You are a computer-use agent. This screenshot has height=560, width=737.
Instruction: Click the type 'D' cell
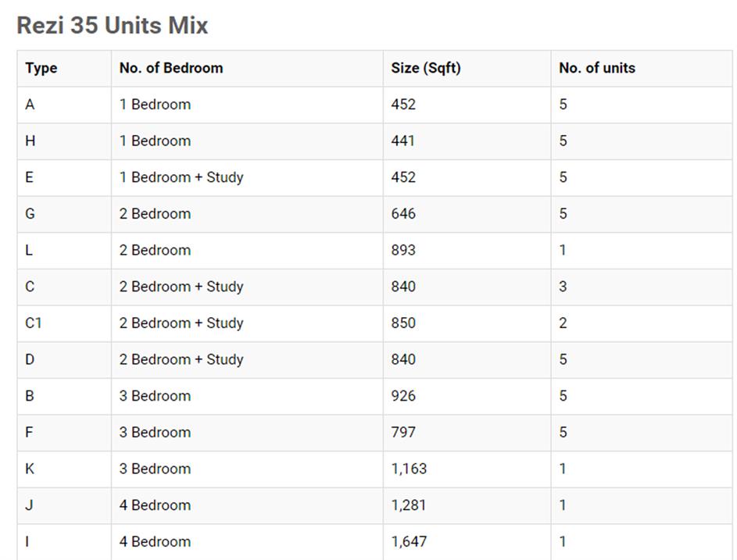pyautogui.click(x=30, y=360)
